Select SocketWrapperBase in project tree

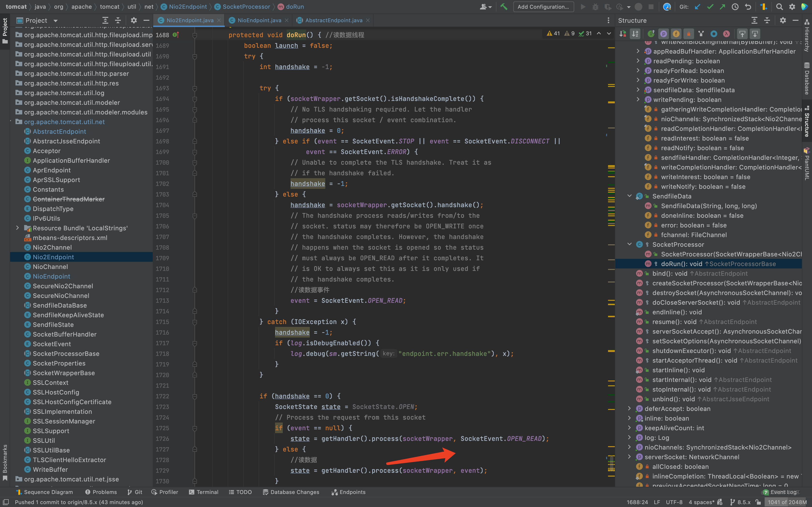coord(64,373)
